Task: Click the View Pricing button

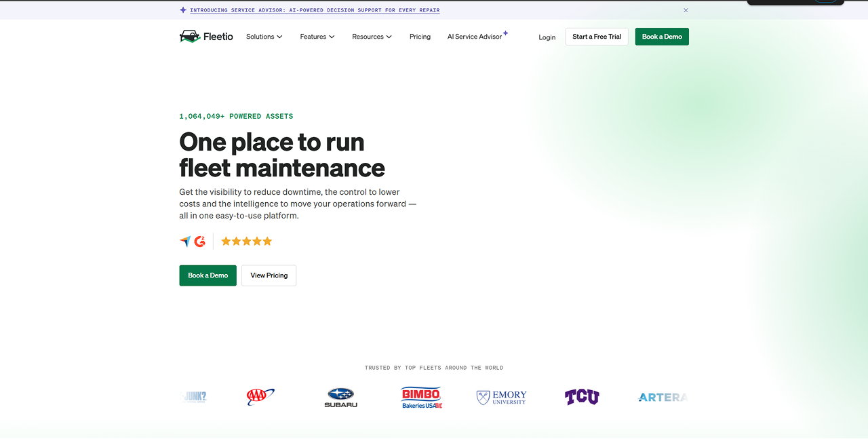Action: (x=269, y=275)
